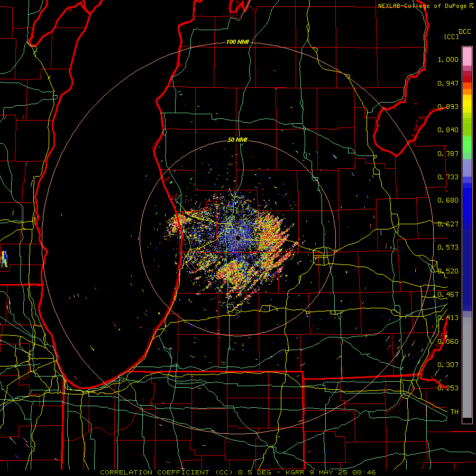The height and width of the screenshot is (476, 476).
Task: Pick the yellow segment of the color bar
Action: (467, 104)
